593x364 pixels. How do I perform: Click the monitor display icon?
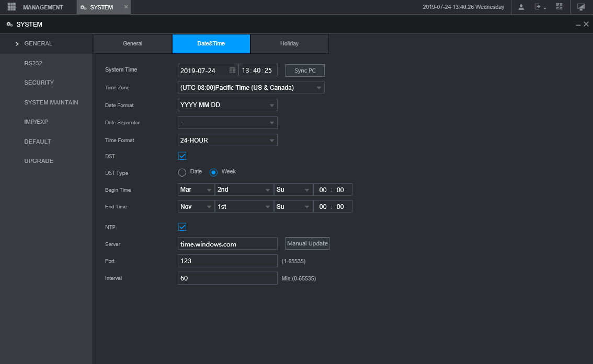(580, 7)
